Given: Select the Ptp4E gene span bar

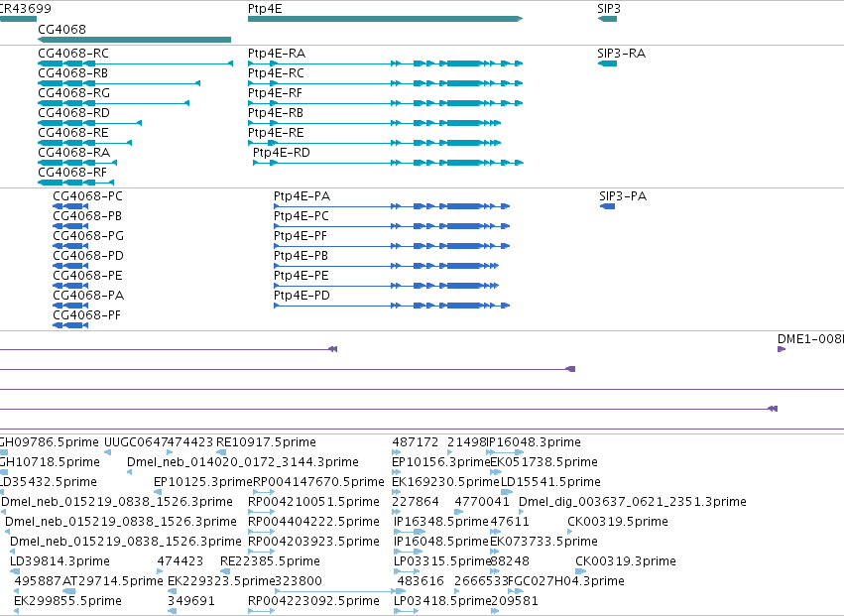Looking at the screenshot, I should 386,19.
